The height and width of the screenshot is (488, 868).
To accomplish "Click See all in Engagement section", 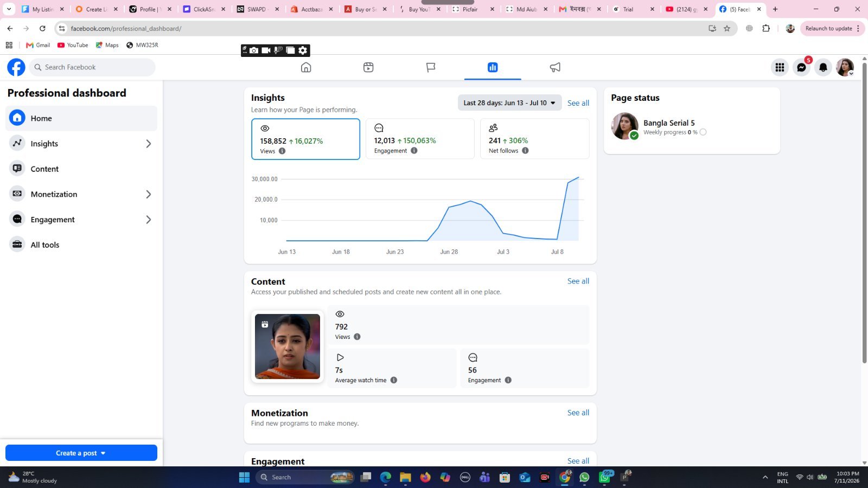I will coord(578,461).
